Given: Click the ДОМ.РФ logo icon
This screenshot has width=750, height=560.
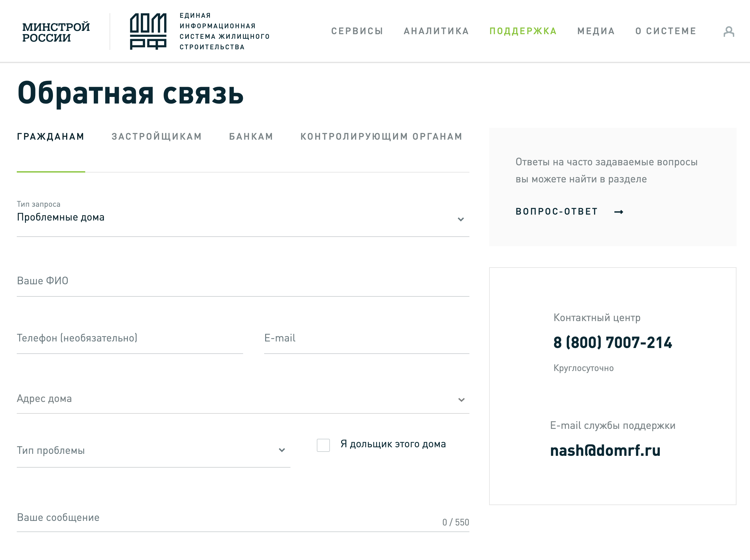Looking at the screenshot, I should click(x=146, y=31).
